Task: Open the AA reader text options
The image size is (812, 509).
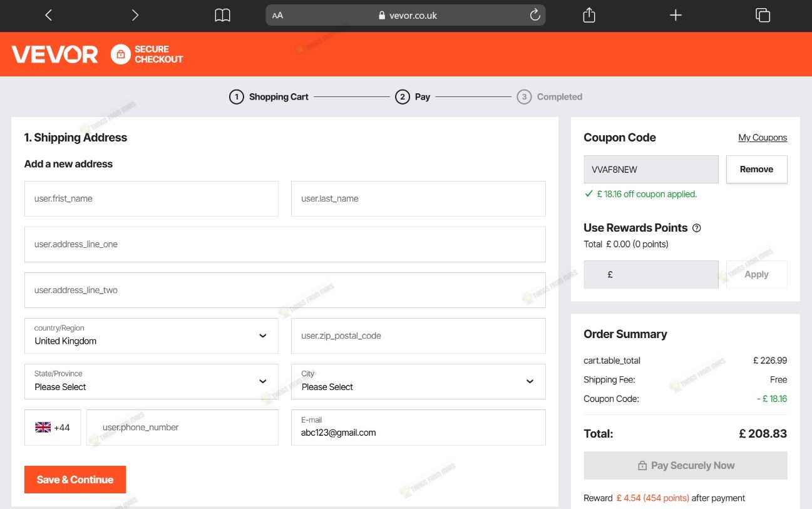Action: tap(278, 16)
